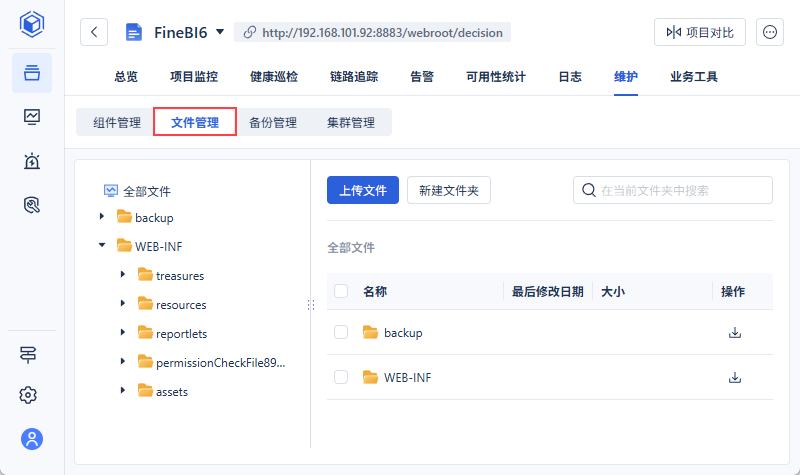Open the WEB-INF folder name in list

coord(407,378)
